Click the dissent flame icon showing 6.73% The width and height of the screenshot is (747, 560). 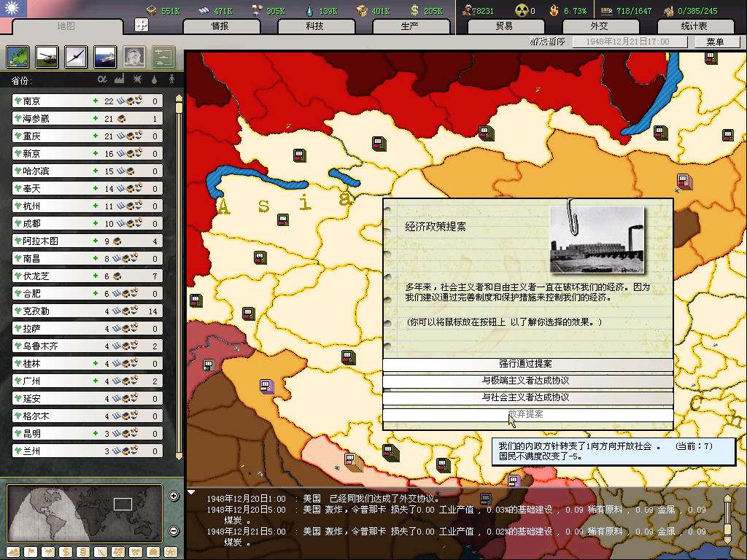554,10
